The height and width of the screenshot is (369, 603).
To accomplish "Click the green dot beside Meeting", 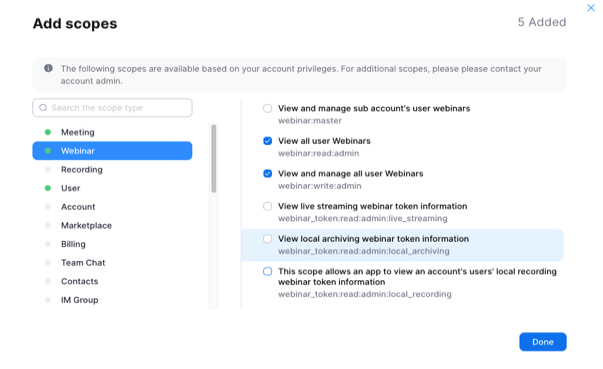I will coord(48,132).
